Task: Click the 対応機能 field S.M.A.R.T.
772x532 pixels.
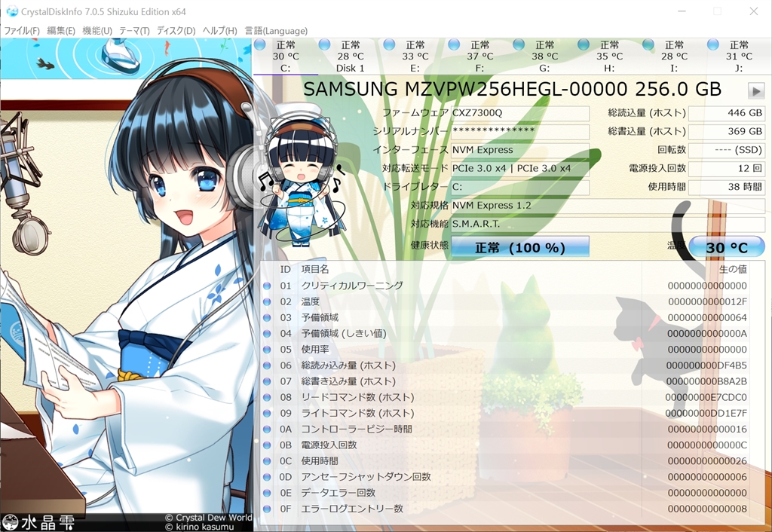Action: click(x=608, y=224)
